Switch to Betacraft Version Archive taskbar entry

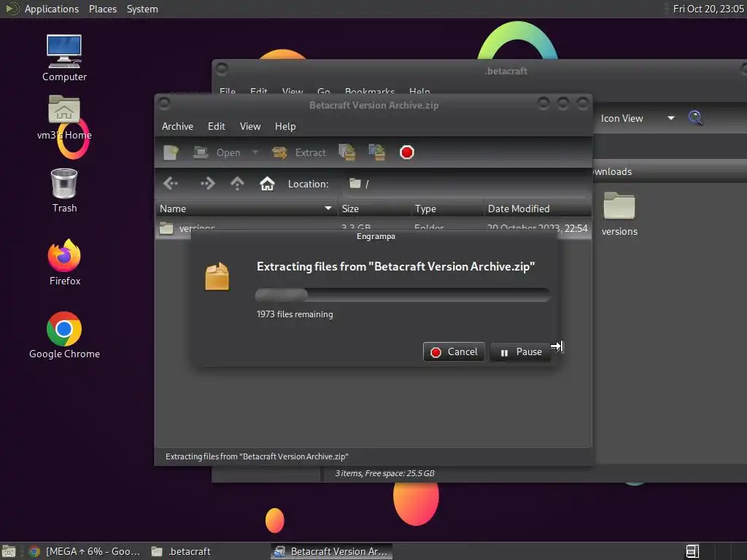[332, 551]
